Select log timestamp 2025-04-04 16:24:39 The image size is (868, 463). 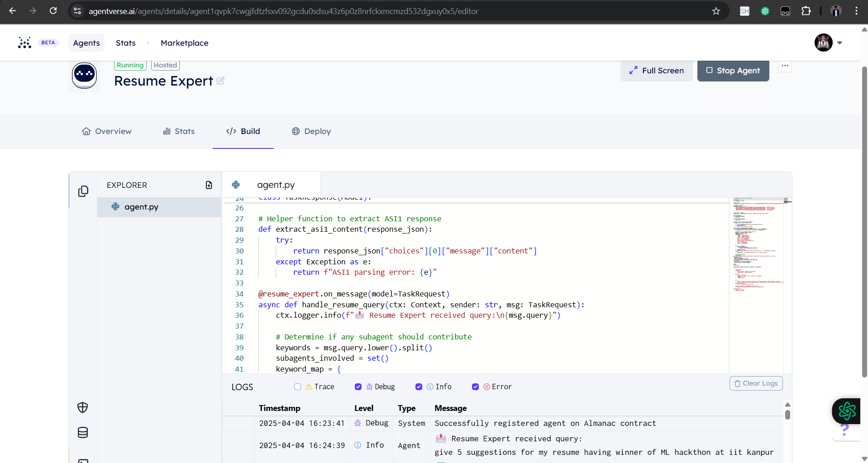click(x=302, y=445)
